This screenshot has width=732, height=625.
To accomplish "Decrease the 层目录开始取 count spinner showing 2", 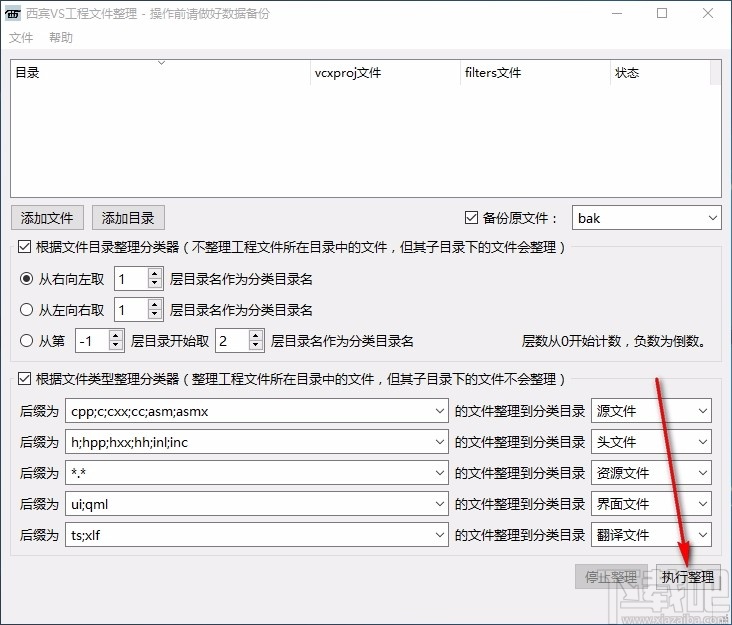I will (255, 346).
